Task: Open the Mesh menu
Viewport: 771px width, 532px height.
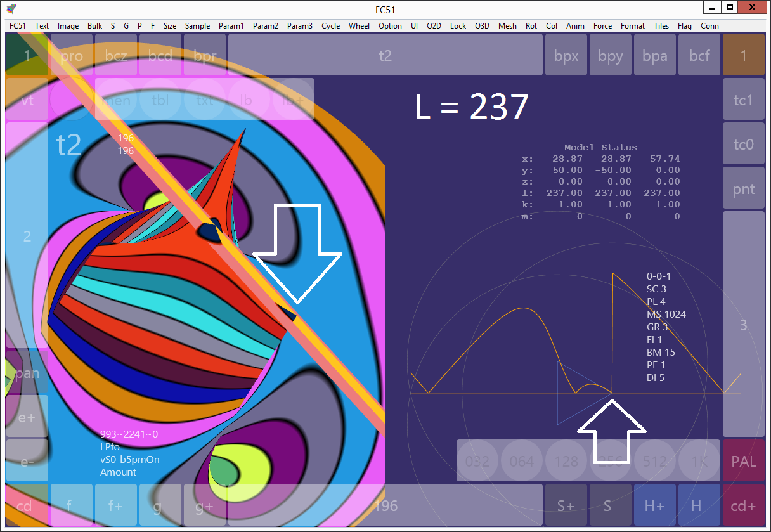Action: (x=507, y=26)
